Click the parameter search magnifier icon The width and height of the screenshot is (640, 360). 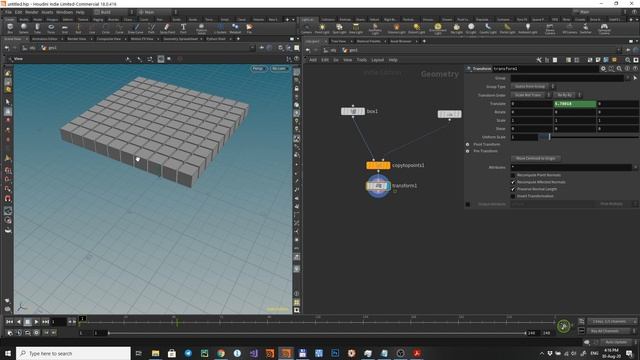click(619, 69)
